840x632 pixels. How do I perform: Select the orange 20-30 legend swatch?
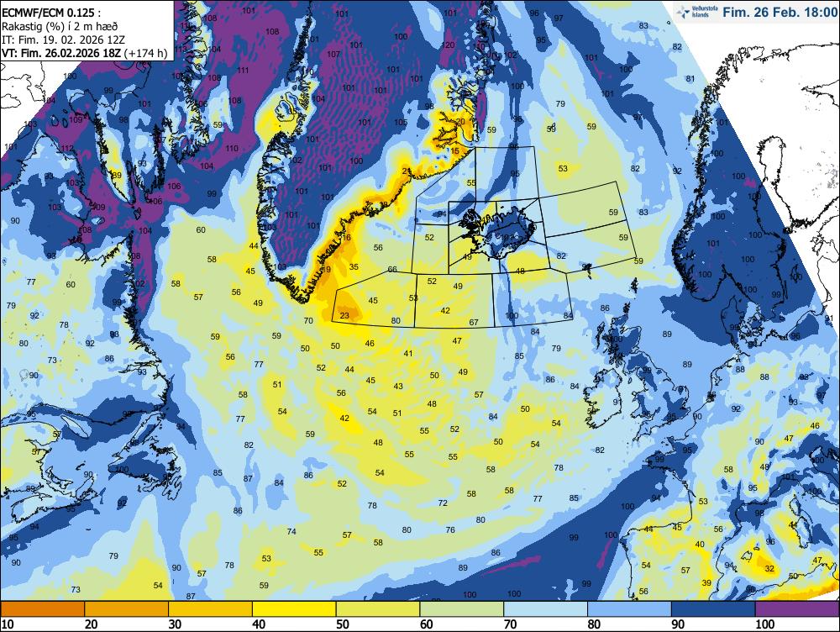coord(127,609)
